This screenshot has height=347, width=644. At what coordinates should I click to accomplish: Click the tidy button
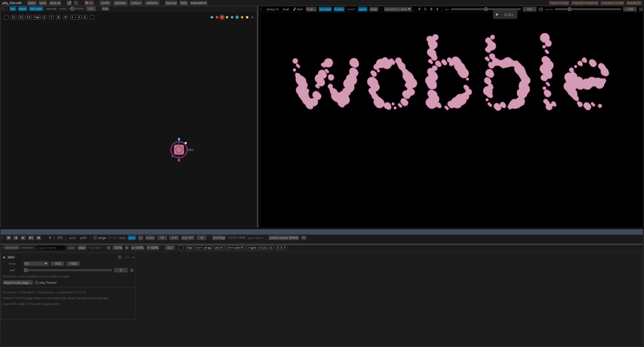pos(105,9)
